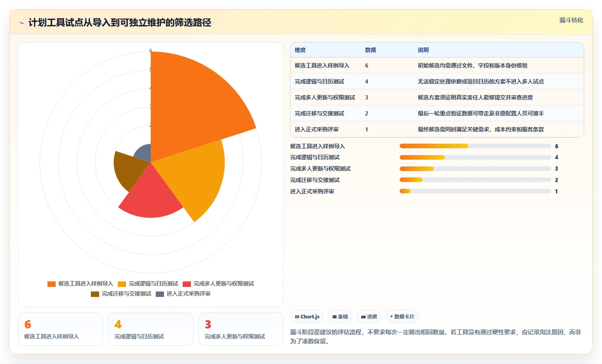
Task: Click table cell 候选工具进入样例导入
Action: [x=322, y=66]
